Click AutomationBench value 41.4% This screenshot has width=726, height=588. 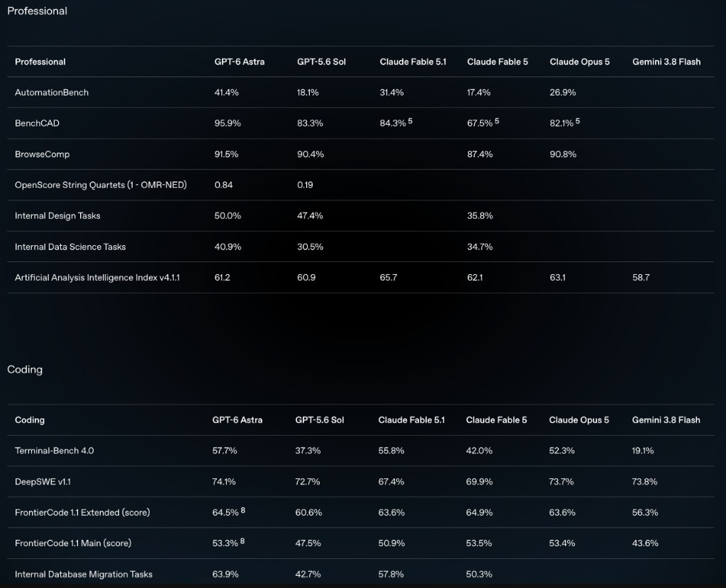pos(226,93)
